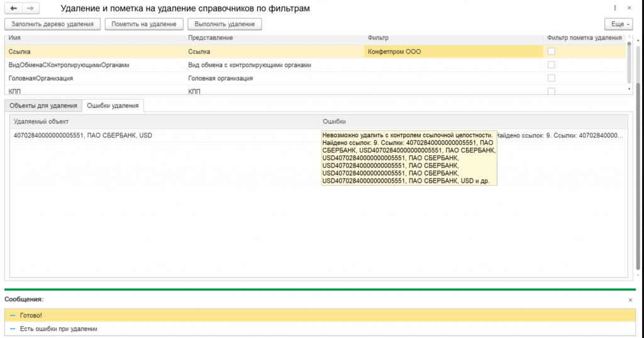The image size is (644, 338).
Task: Click the filter table scroll-up arrow
Action: [x=630, y=38]
